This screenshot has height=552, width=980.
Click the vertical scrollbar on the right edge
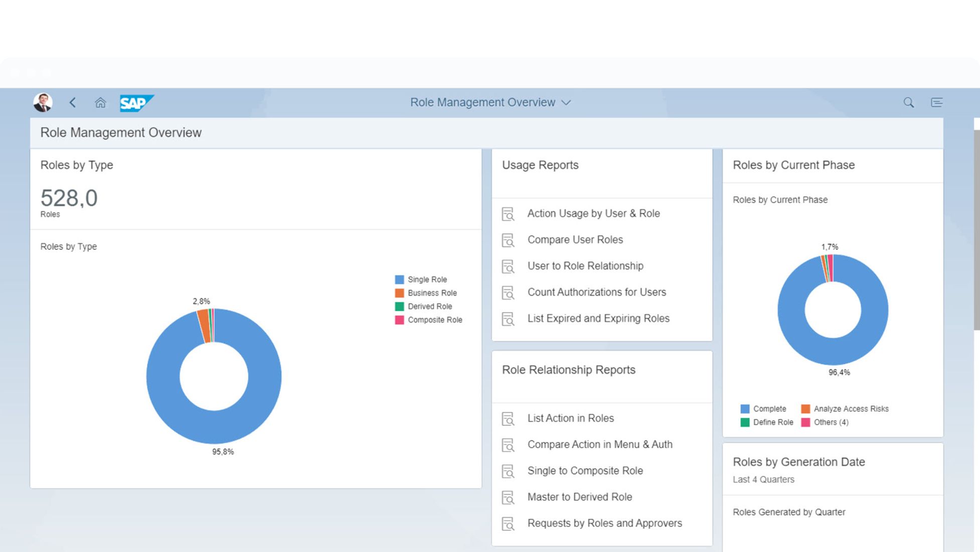coord(976,231)
